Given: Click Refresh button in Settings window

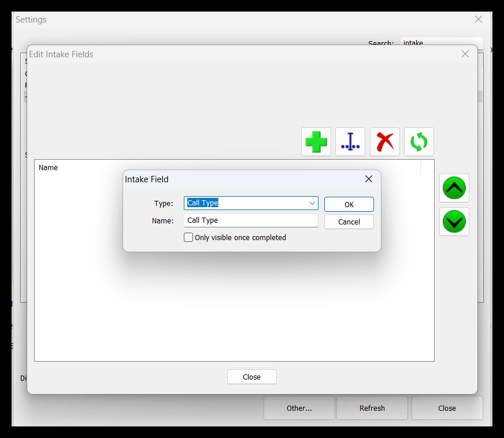Looking at the screenshot, I should point(372,408).
